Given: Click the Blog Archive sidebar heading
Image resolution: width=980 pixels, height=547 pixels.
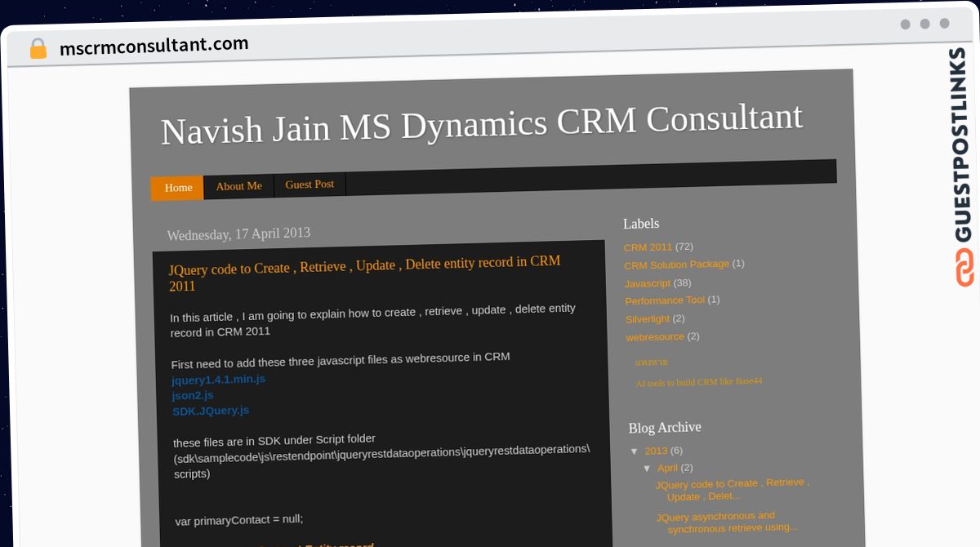Looking at the screenshot, I should click(665, 428).
